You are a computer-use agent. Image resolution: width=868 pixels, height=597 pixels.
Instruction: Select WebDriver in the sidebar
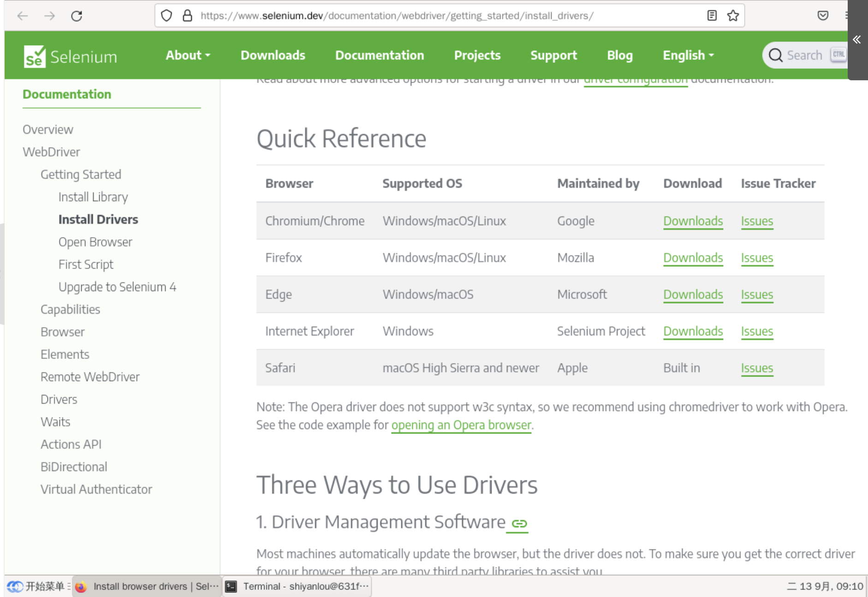[51, 152]
